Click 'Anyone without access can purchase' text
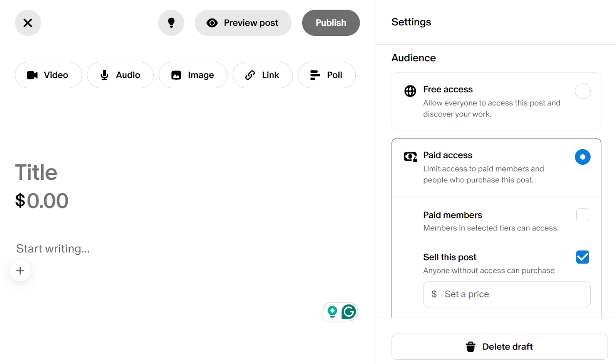Screen dimensions: 616x364 point(489,270)
